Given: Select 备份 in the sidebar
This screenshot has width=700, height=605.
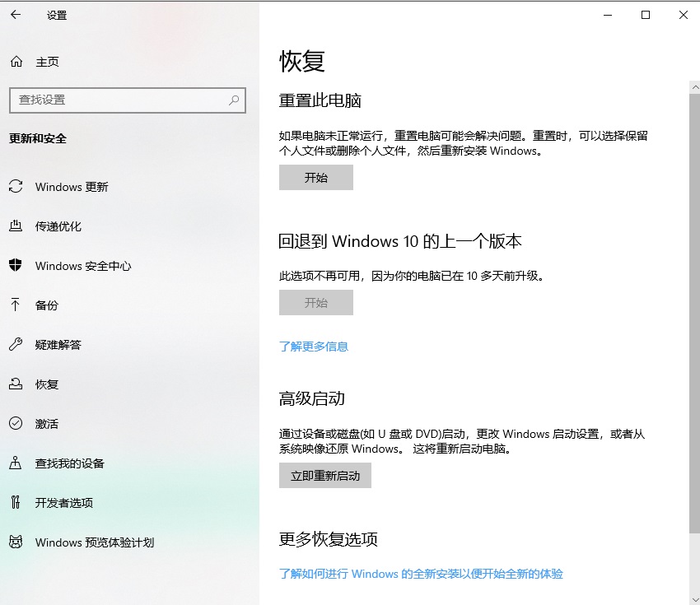Looking at the screenshot, I should [x=46, y=305].
